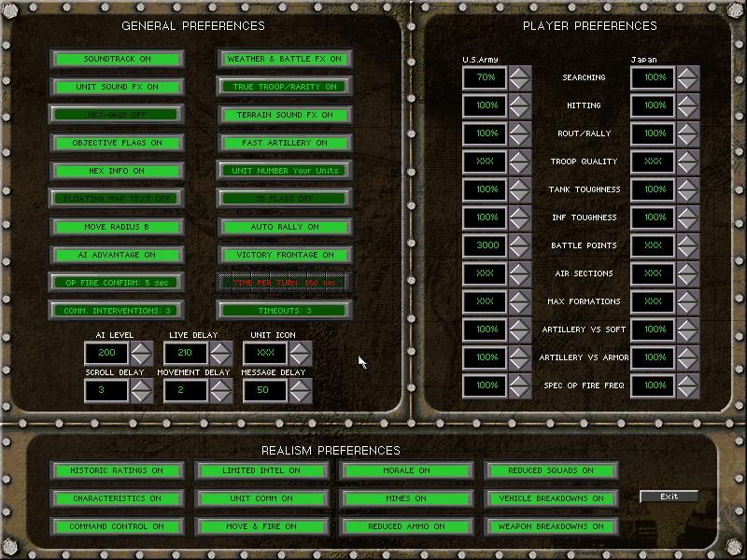Toggle the Soundtrack ON button
The width and height of the screenshot is (747, 560).
click(117, 59)
